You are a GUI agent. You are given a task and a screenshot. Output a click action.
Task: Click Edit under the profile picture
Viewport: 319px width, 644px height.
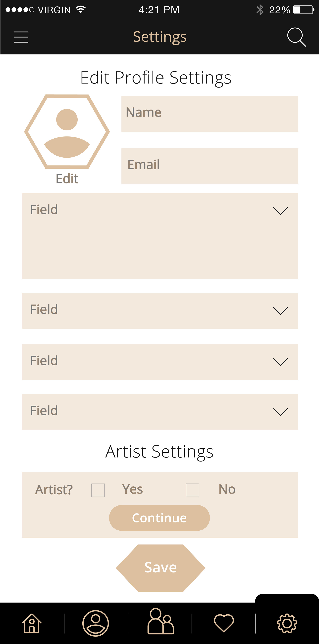67,179
